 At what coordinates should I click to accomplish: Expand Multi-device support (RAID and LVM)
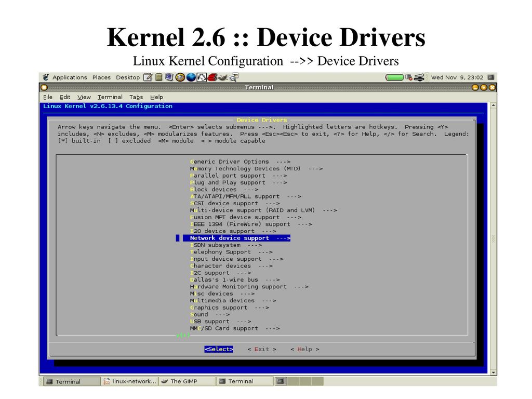point(263,210)
